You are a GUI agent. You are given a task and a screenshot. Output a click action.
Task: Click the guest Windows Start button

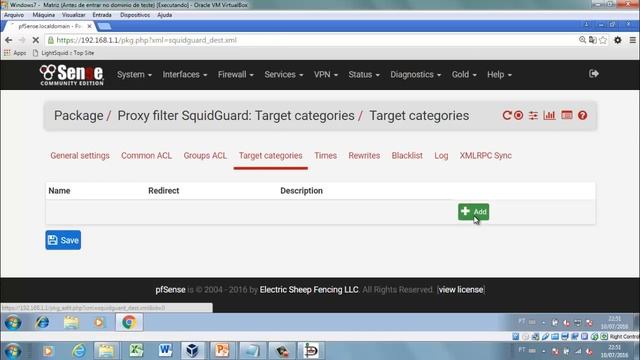(13, 322)
